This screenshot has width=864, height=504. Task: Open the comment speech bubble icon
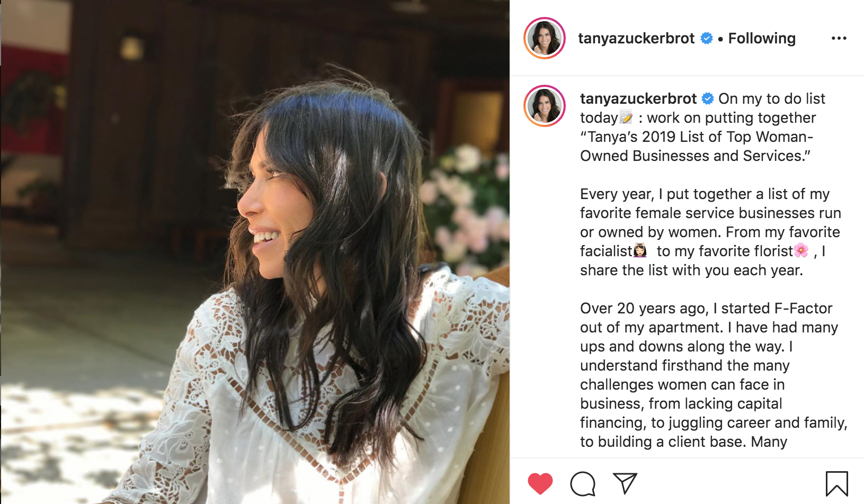coord(583,483)
